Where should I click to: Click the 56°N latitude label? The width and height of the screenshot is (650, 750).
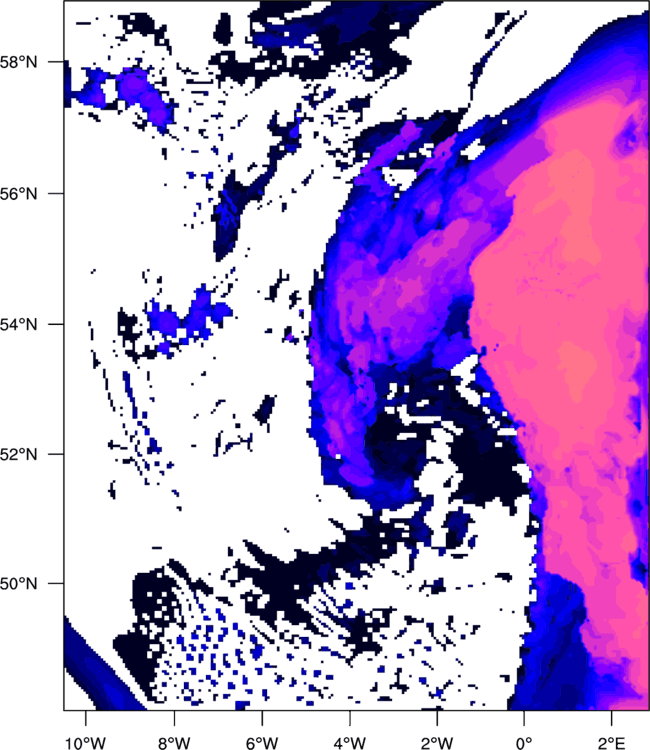(x=18, y=194)
